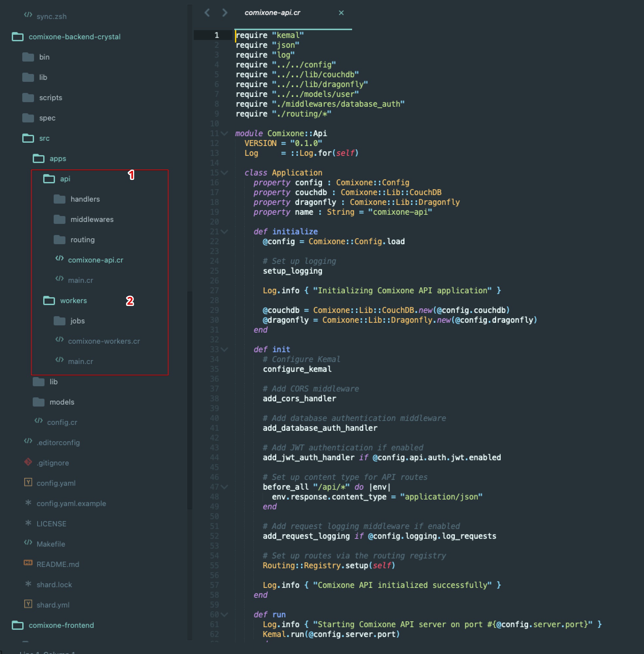Click 'class Application' declaration text
The height and width of the screenshot is (654, 644).
[283, 173]
